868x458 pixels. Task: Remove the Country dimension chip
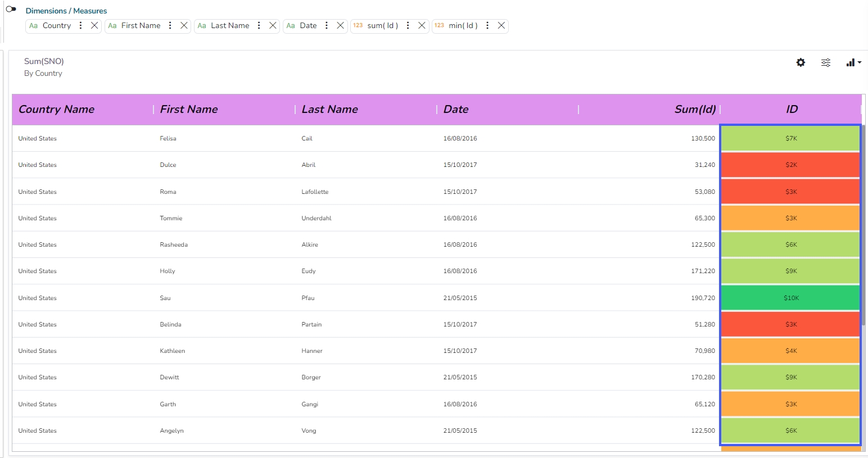[x=94, y=26]
